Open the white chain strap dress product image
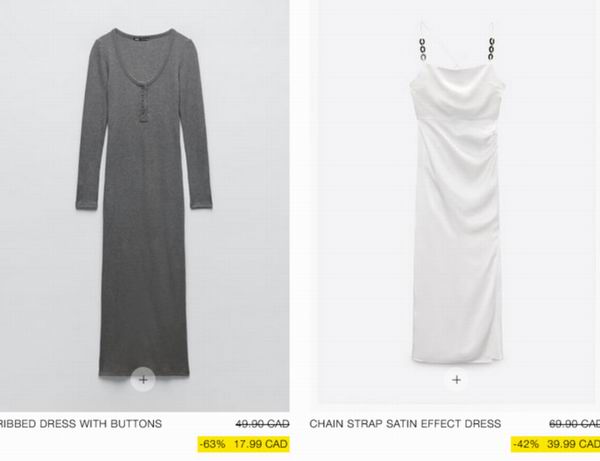The image size is (600, 461). (x=456, y=203)
